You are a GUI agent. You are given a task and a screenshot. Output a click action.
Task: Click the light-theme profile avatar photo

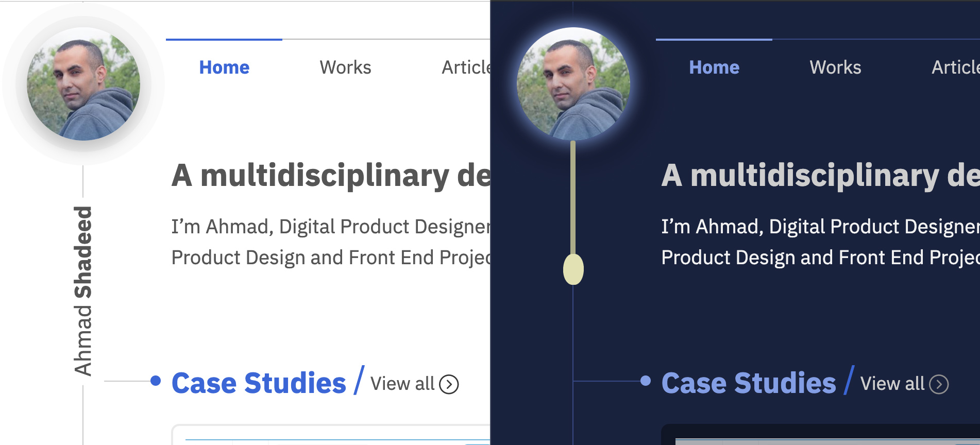coord(83,84)
